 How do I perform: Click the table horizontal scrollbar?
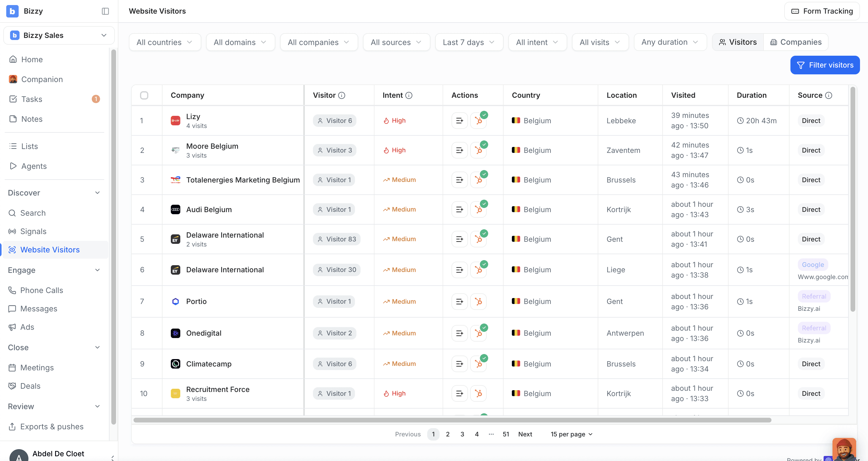point(452,420)
